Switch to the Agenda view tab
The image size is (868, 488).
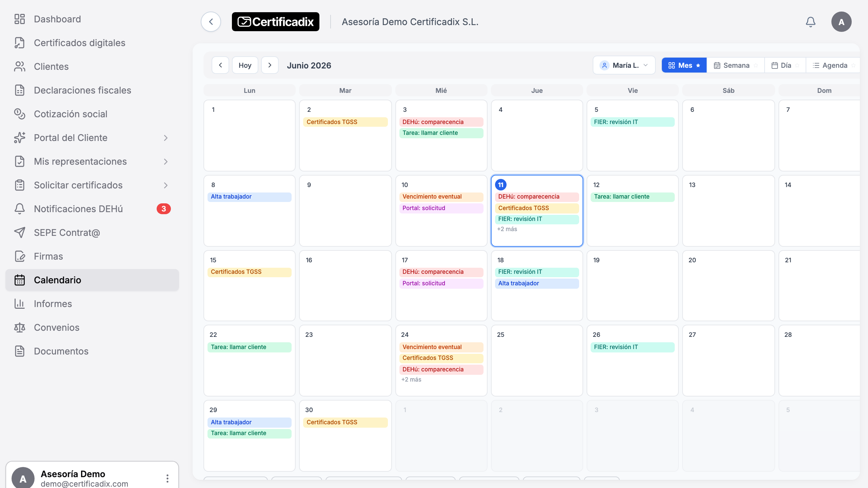coord(833,65)
